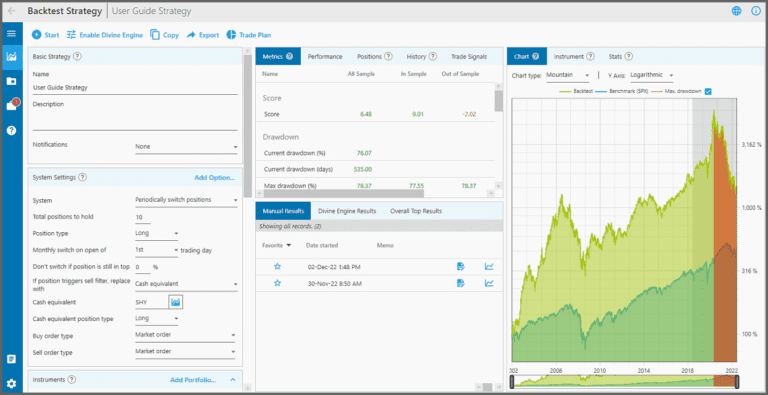
Task: Open the System dropdown
Action: pos(186,200)
